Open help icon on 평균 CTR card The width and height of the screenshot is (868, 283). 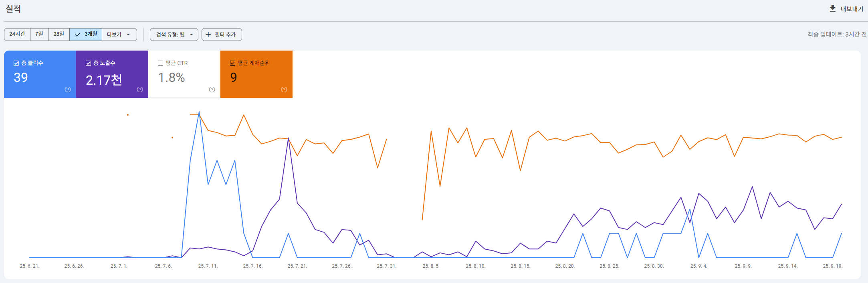[212, 90]
